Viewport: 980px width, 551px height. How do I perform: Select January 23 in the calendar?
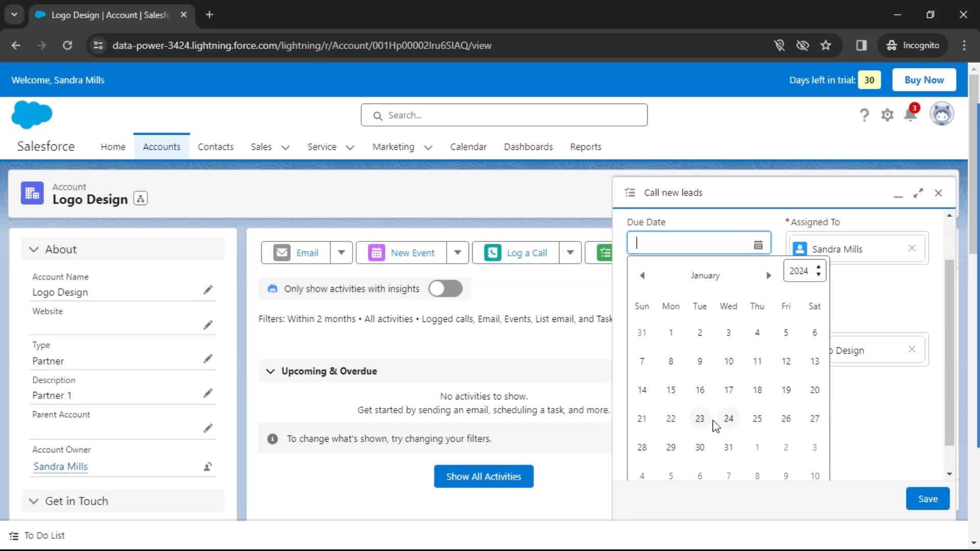point(699,418)
